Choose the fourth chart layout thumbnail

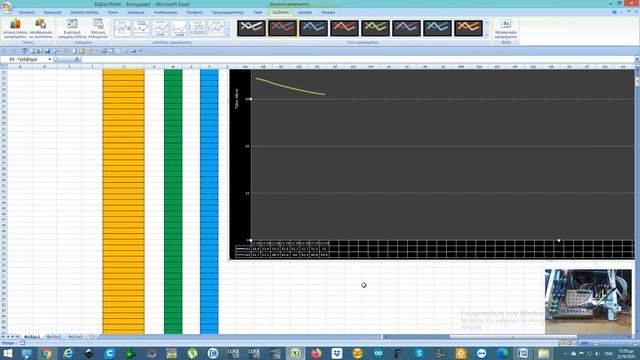(179, 29)
